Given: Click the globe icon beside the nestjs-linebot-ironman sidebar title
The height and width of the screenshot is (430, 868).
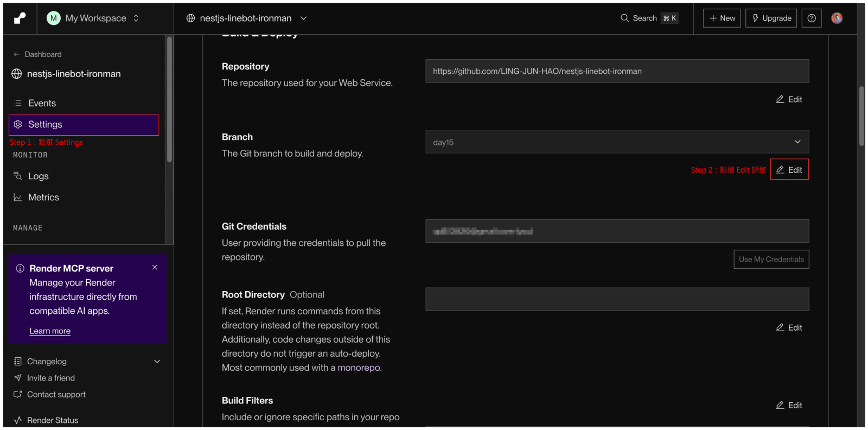Looking at the screenshot, I should [17, 74].
